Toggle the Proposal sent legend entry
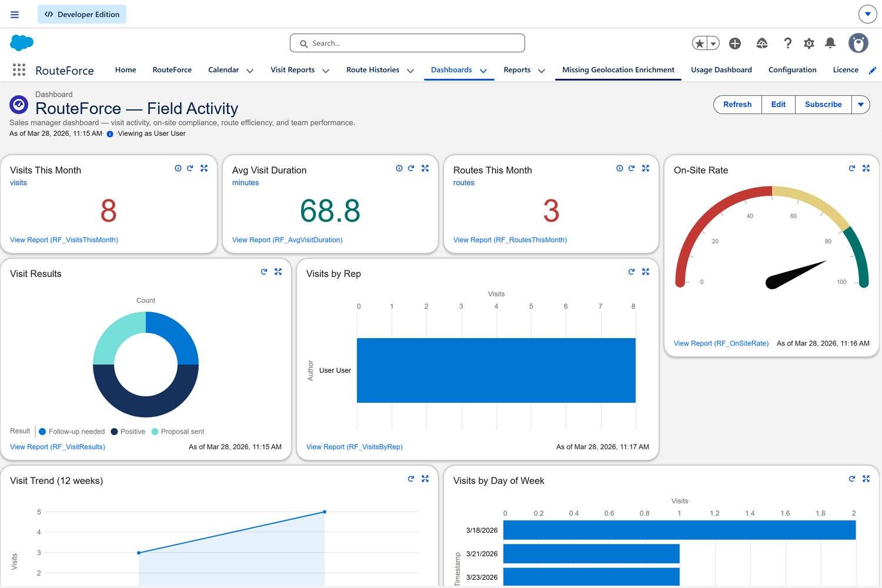 click(178, 432)
